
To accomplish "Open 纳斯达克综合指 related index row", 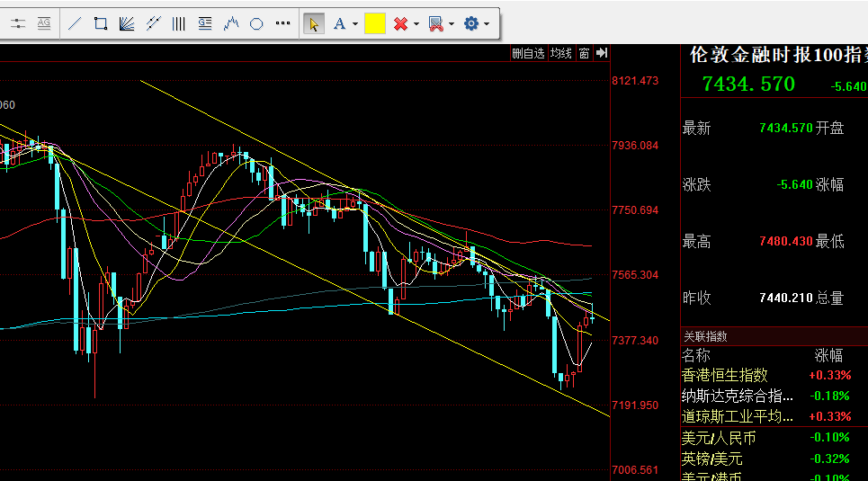I will (x=737, y=396).
